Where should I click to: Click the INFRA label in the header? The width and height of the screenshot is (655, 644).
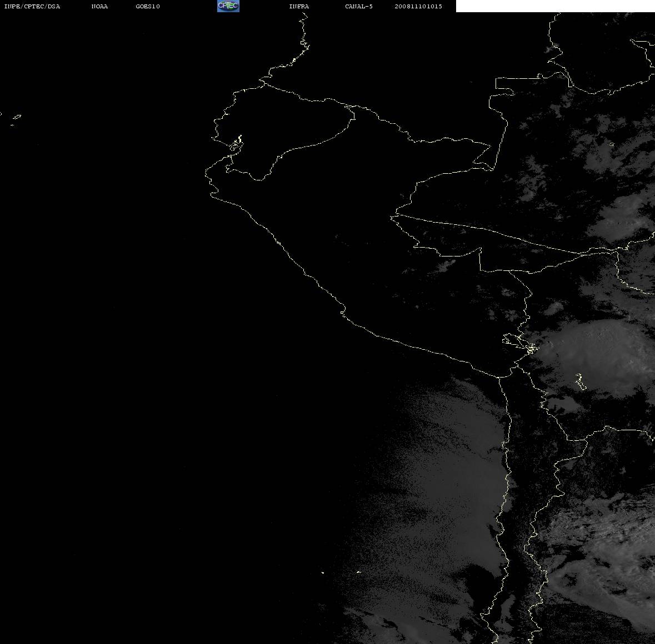(299, 6)
